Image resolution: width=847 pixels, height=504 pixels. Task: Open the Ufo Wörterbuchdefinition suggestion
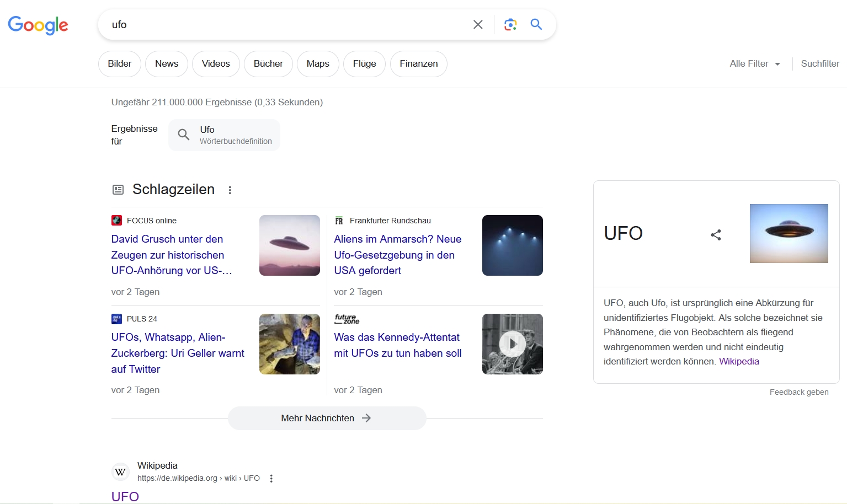coord(225,135)
